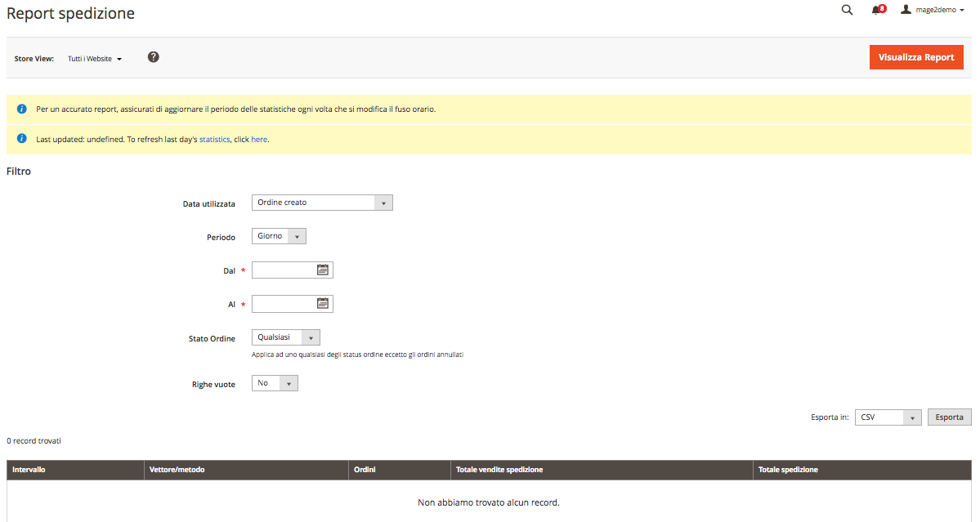The height and width of the screenshot is (522, 980).
Task: Click the Visualizza Report button
Action: [x=916, y=57]
